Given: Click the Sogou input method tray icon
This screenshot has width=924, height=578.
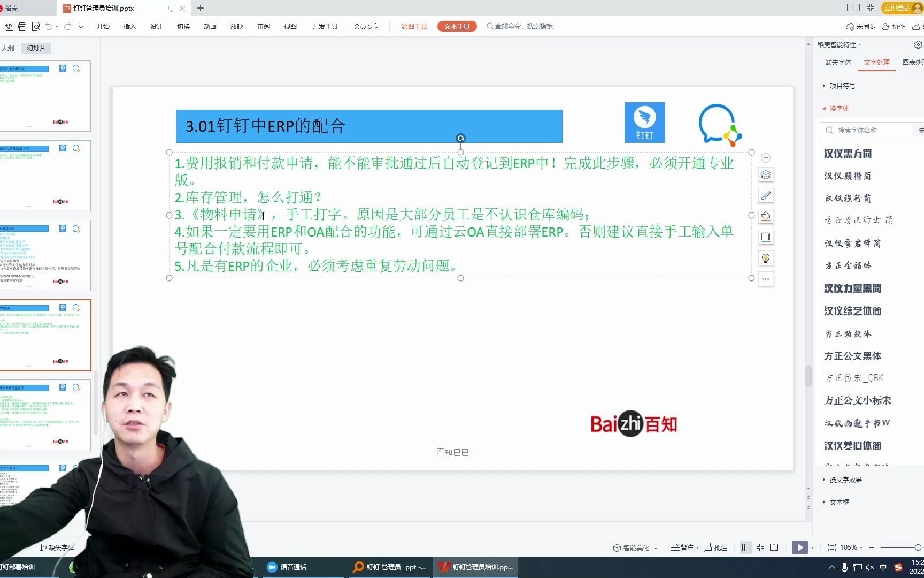Looking at the screenshot, I should pyautogui.click(x=898, y=567).
